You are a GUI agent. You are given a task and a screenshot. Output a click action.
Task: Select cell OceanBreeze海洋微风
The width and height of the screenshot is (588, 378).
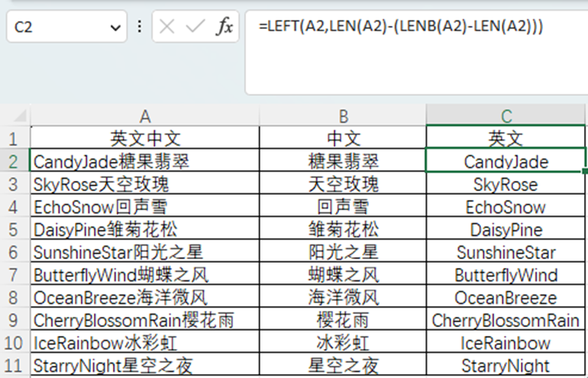[x=145, y=297]
